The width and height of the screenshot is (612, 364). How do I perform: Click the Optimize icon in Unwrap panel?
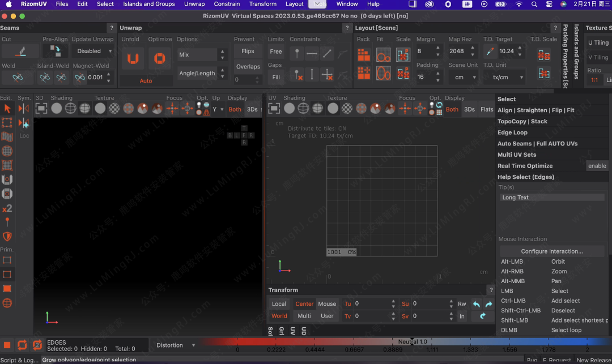(160, 59)
